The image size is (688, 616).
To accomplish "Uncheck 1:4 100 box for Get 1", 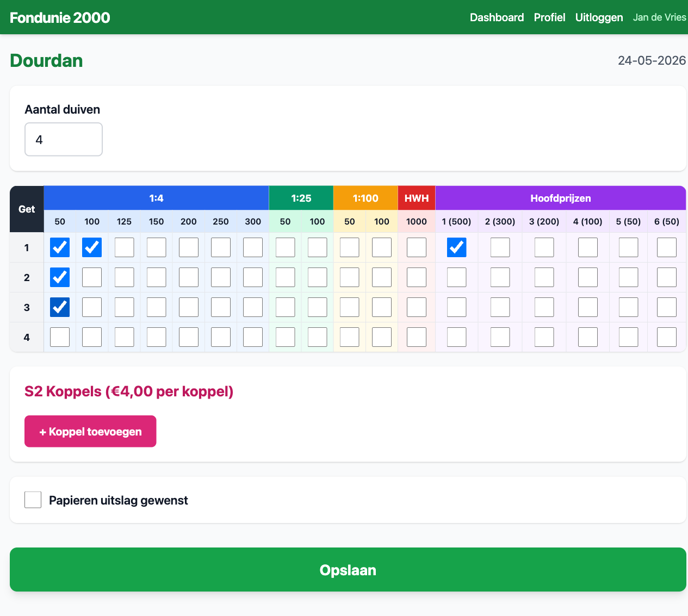I will tap(92, 247).
